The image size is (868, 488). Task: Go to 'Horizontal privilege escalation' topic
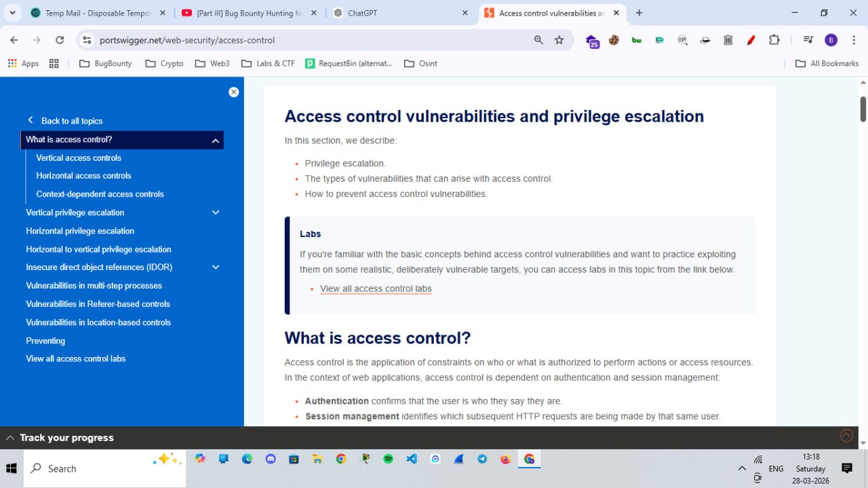point(80,231)
